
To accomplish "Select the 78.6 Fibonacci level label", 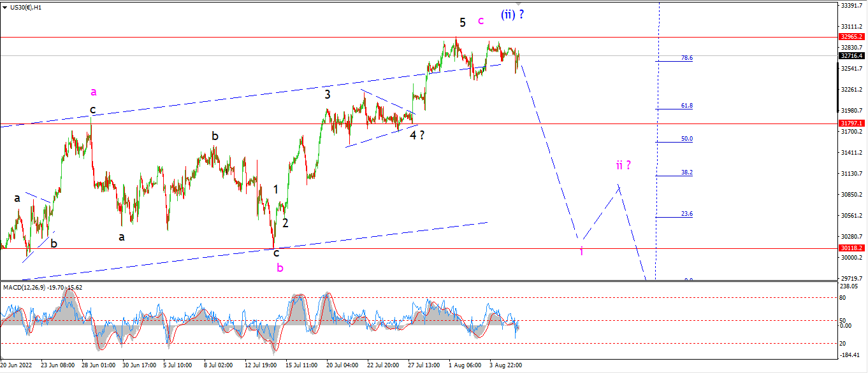I will click(x=686, y=58).
